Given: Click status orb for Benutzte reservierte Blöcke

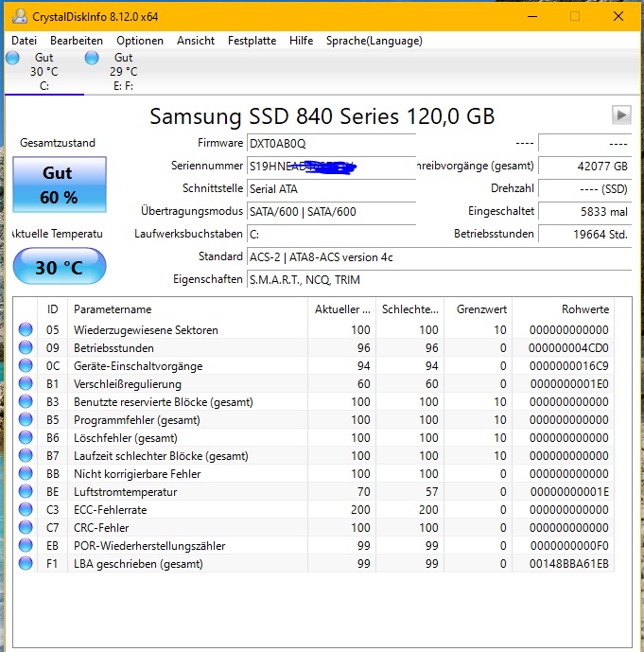Looking at the screenshot, I should pos(26,401).
